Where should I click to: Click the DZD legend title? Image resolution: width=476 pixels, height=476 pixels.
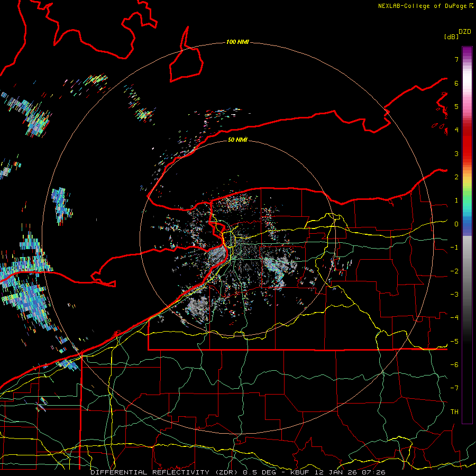pyautogui.click(x=465, y=32)
